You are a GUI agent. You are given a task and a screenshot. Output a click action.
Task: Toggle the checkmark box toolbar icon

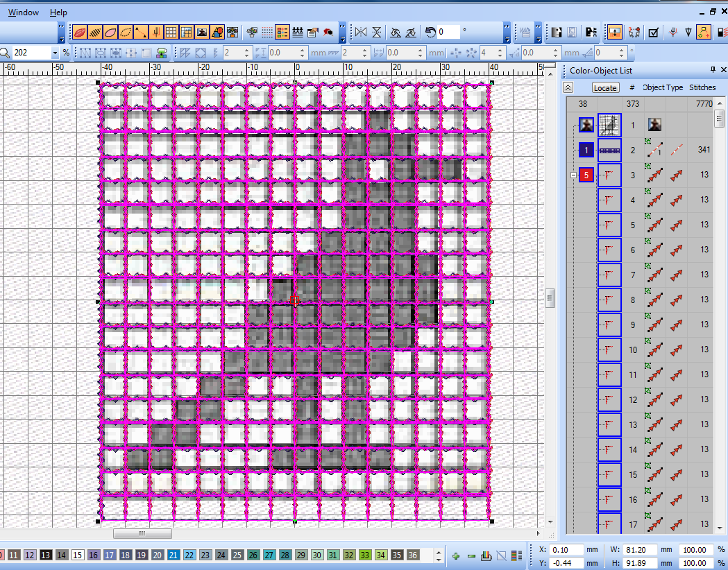(x=653, y=33)
